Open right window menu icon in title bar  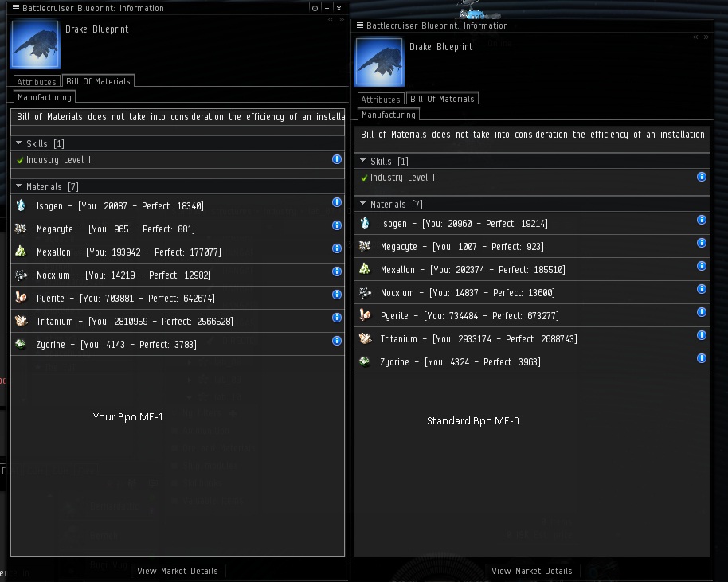point(360,25)
